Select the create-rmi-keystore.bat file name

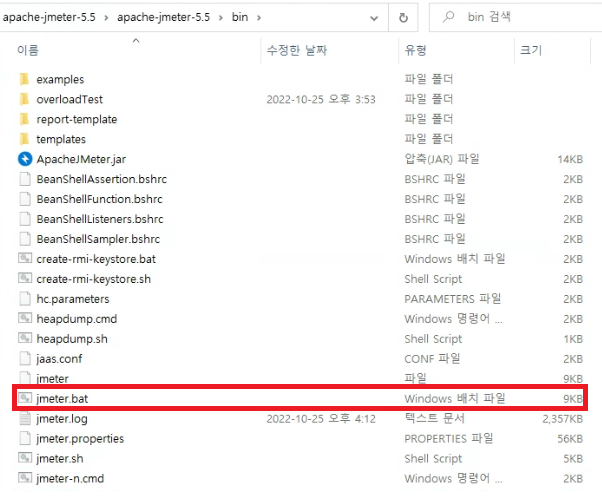96,259
